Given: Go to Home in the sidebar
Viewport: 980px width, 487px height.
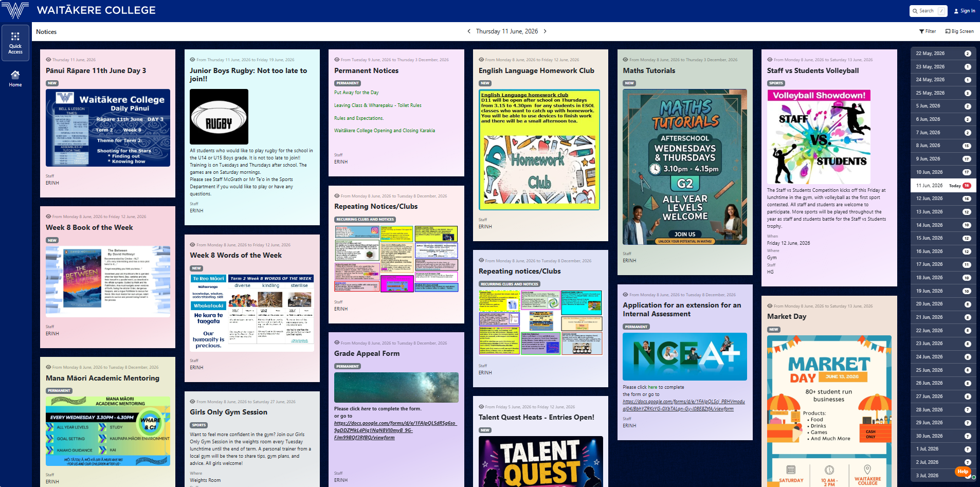Looking at the screenshot, I should (15, 78).
